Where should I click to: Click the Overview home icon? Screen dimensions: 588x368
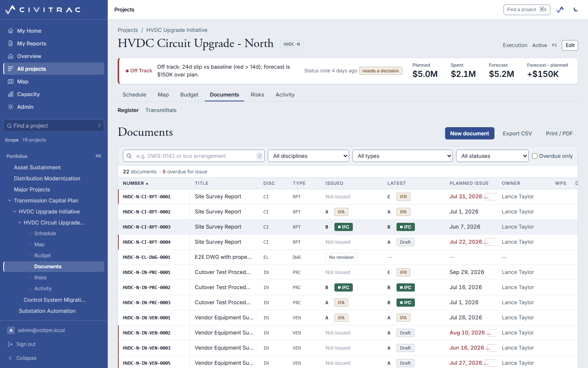tap(11, 56)
